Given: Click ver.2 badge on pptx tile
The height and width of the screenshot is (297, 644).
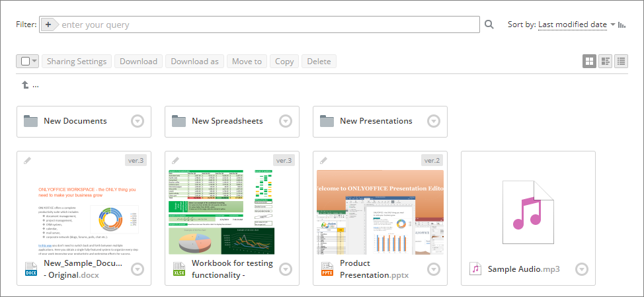Looking at the screenshot, I should coord(432,160).
